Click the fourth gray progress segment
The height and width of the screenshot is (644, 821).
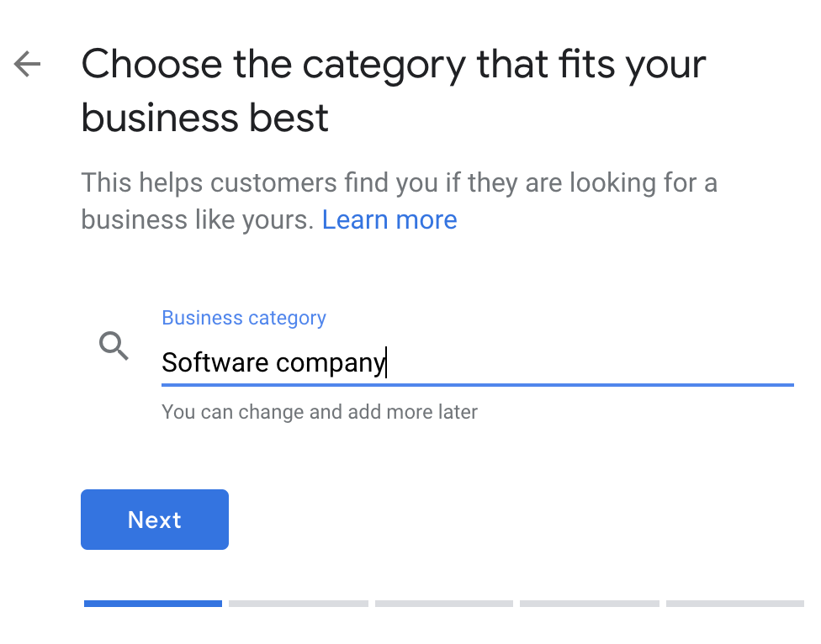[x=590, y=604]
